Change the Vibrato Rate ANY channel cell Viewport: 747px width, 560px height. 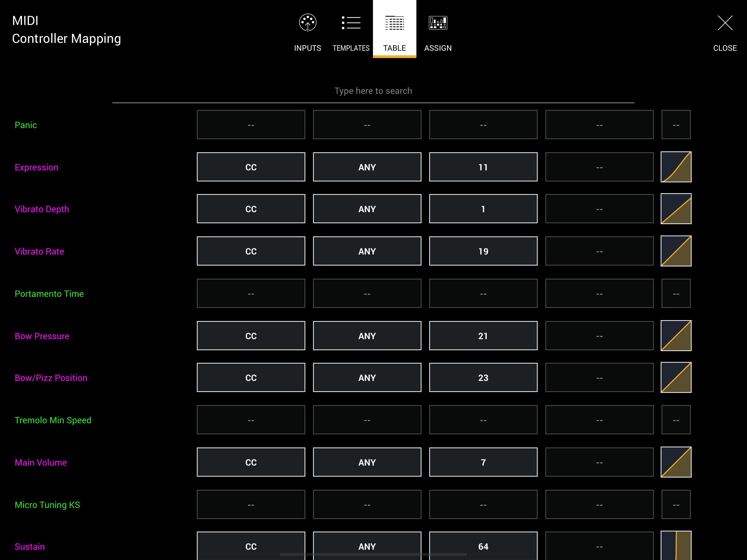[x=367, y=251]
